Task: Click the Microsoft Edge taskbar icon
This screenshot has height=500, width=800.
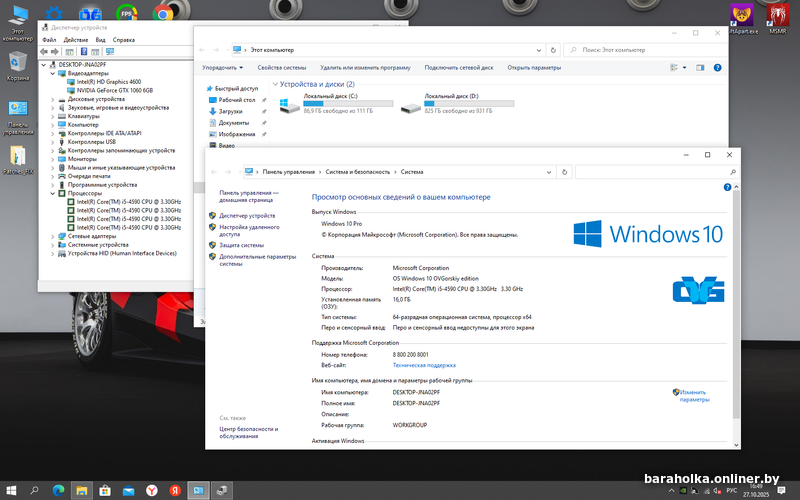Action: (x=57, y=490)
